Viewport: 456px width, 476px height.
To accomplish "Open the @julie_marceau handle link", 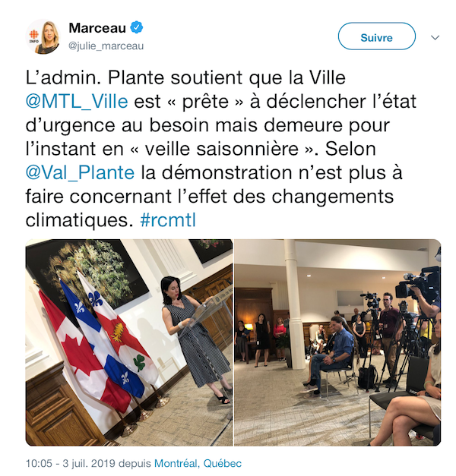I will click(x=106, y=46).
